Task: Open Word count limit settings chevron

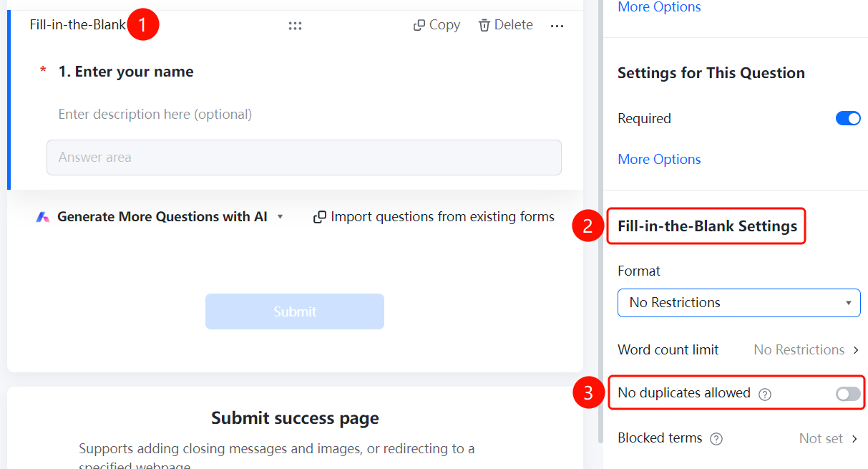Action: 855,350
